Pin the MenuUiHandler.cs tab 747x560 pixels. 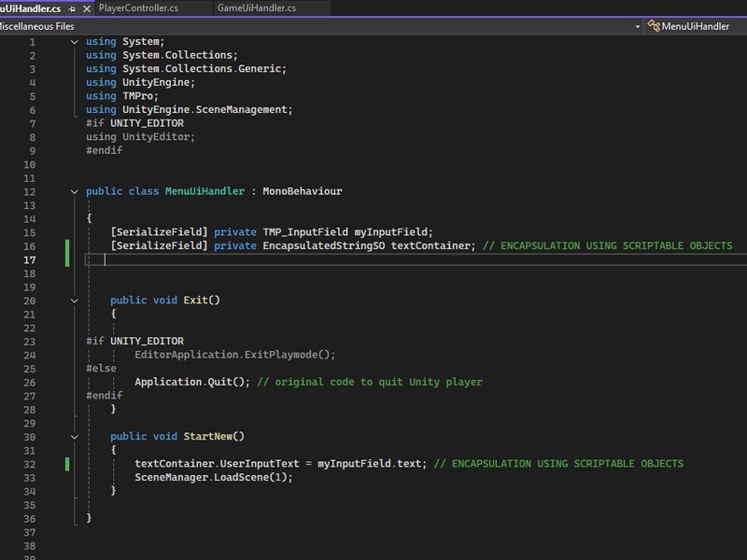[x=72, y=8]
